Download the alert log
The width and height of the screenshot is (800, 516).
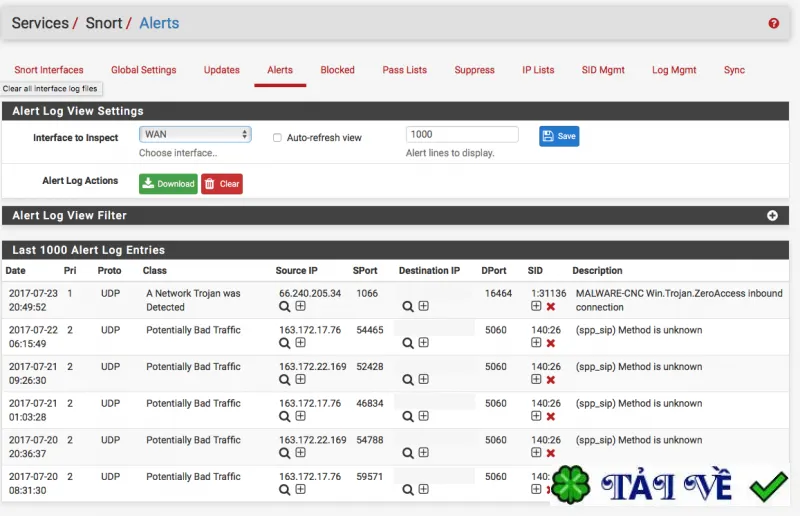(x=168, y=184)
